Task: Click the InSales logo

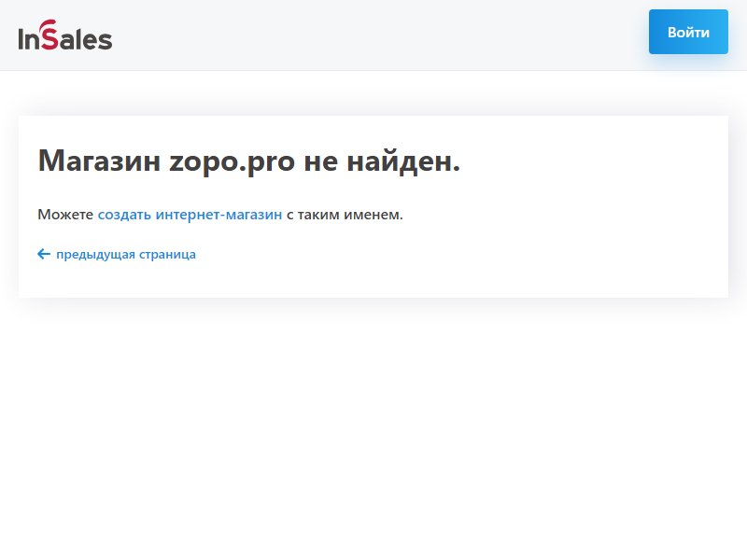Action: (x=65, y=35)
